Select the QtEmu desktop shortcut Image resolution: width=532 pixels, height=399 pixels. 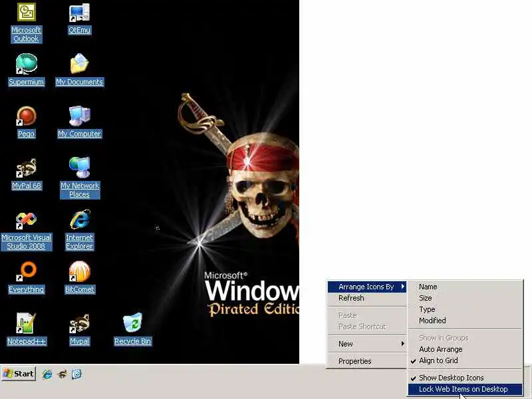[x=79, y=19]
